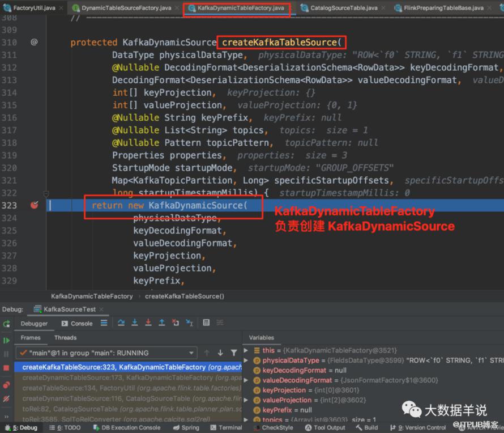Filter frames with the funnel icon
The width and height of the screenshot is (504, 433).
234,353
